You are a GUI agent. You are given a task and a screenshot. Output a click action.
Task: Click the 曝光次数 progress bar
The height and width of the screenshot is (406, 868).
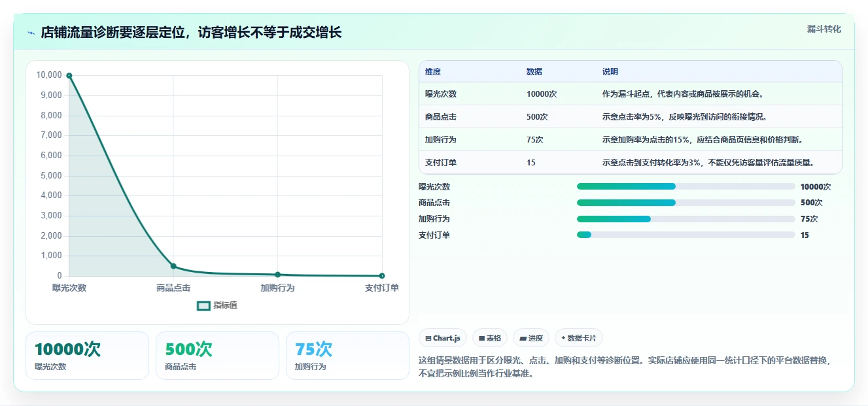686,186
